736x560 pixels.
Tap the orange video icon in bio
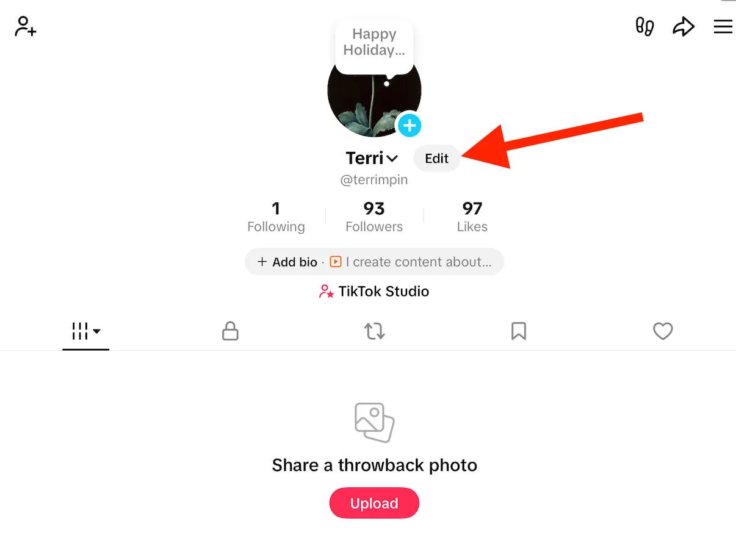335,262
